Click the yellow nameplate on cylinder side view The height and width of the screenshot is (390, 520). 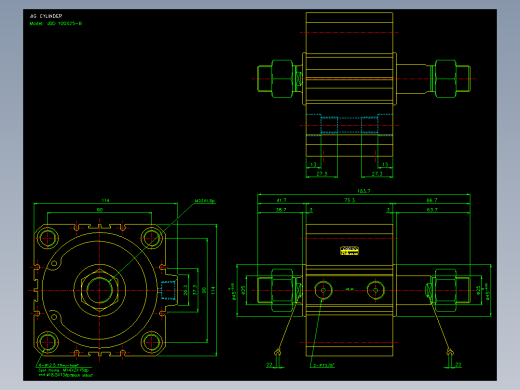[349, 251]
